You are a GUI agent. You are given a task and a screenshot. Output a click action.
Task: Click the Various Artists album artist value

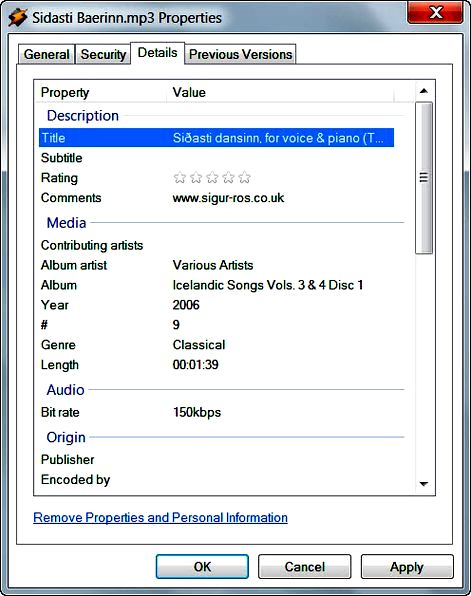coord(213,265)
